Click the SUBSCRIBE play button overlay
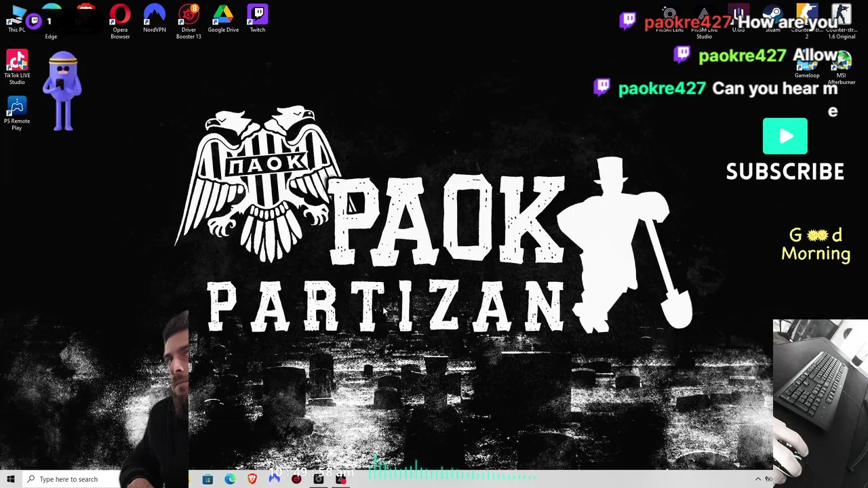868x488 pixels. (x=785, y=136)
